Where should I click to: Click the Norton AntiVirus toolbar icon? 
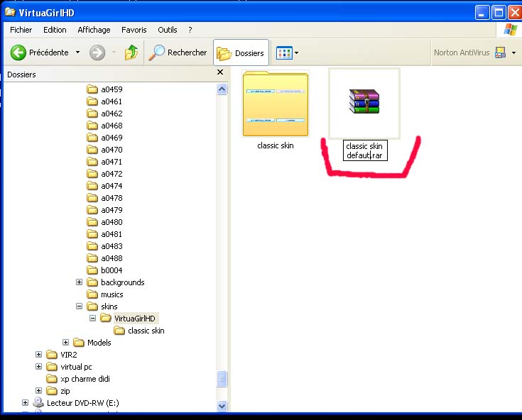click(500, 52)
